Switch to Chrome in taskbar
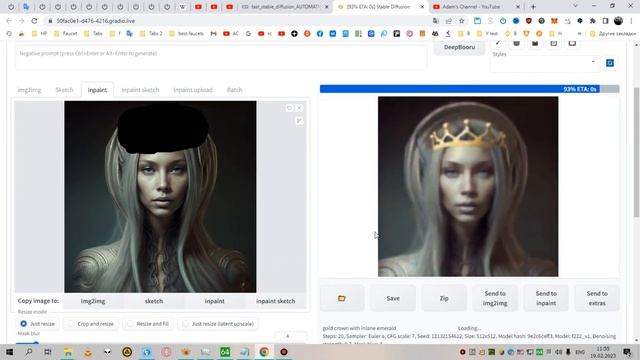640x360 pixels. [x=264, y=352]
